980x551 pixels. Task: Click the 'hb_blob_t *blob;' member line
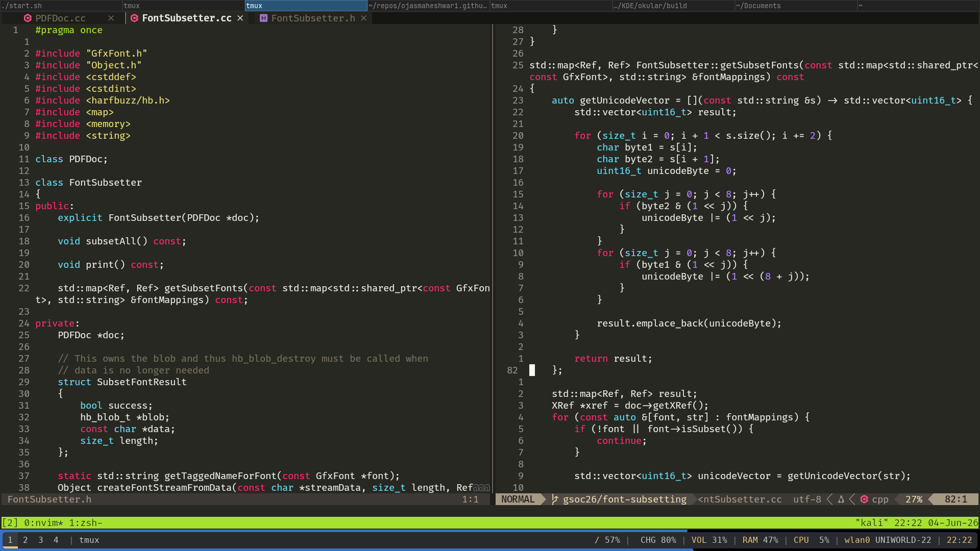coord(125,417)
